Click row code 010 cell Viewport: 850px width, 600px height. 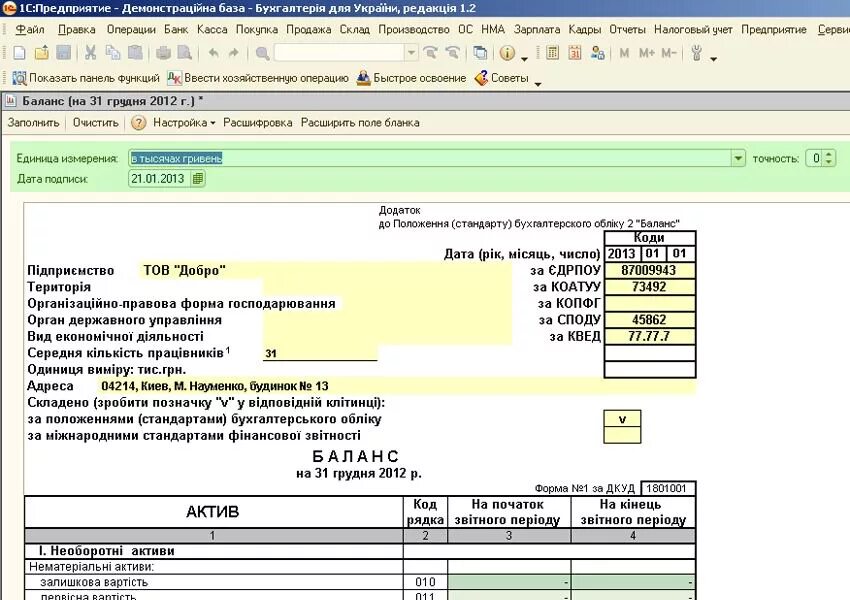click(x=425, y=582)
